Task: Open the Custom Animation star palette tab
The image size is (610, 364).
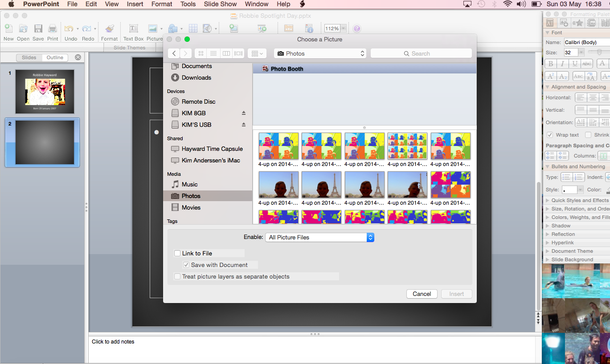Action: tap(578, 23)
